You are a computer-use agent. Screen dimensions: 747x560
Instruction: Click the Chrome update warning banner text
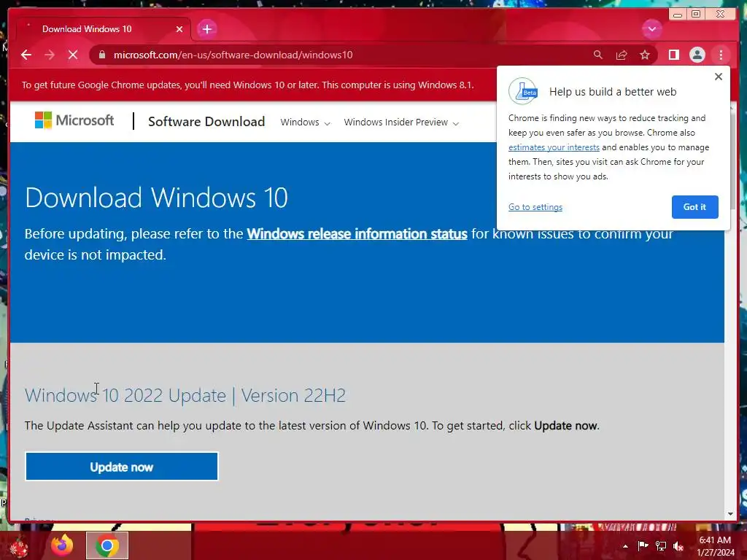pos(248,85)
